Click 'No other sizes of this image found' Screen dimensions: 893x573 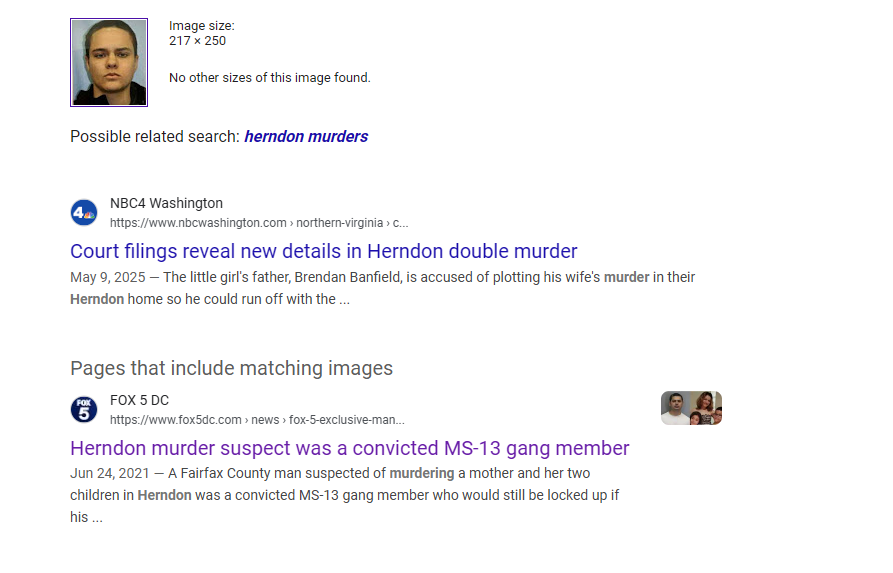tap(269, 77)
